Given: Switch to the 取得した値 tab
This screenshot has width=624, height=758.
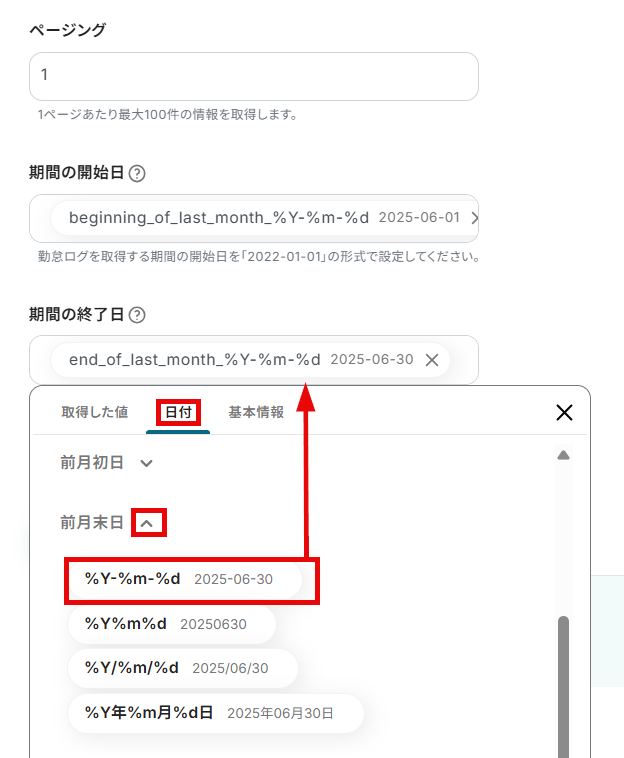Looking at the screenshot, I should click(x=95, y=412).
